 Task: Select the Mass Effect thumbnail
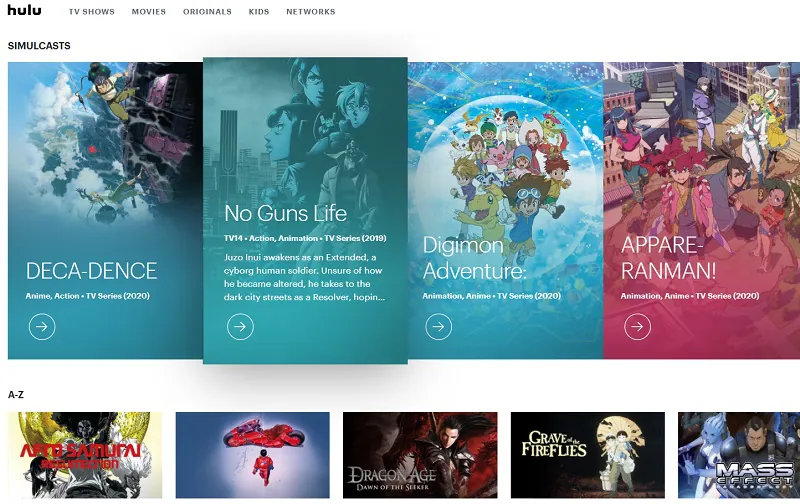click(739, 455)
